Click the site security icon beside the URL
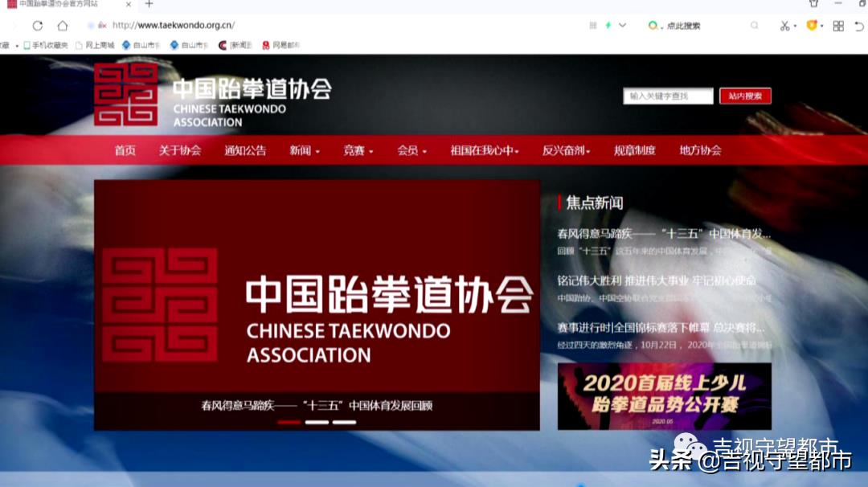Screen dimensions: 868x487 tap(102, 26)
